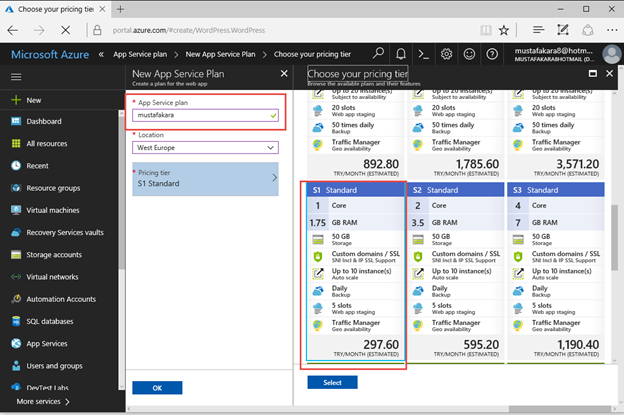
Task: Open Dashboard from the sidebar
Action: [x=44, y=121]
